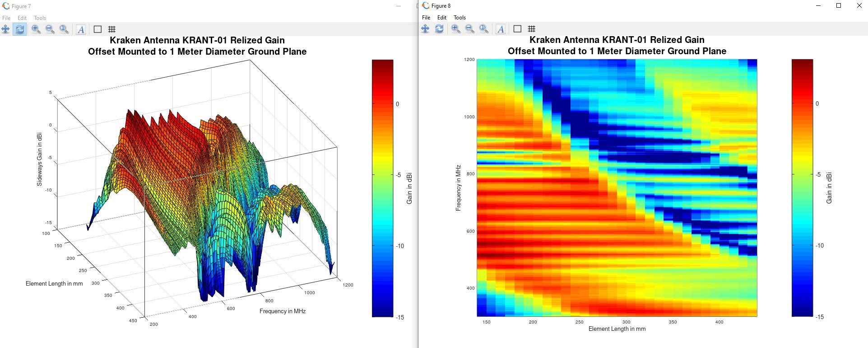Open the Tools menu in Figure 7

point(40,18)
